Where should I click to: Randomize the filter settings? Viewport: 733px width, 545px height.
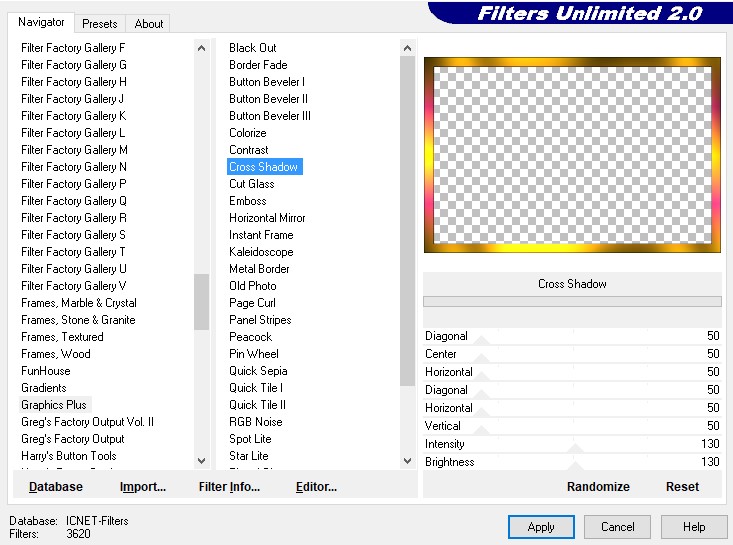tap(598, 487)
